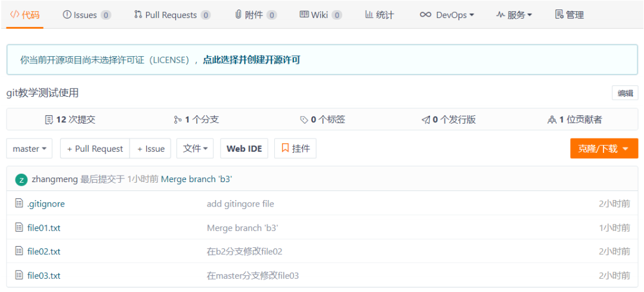Click the zhangmeng avatar icon
644x292 pixels.
(x=21, y=179)
